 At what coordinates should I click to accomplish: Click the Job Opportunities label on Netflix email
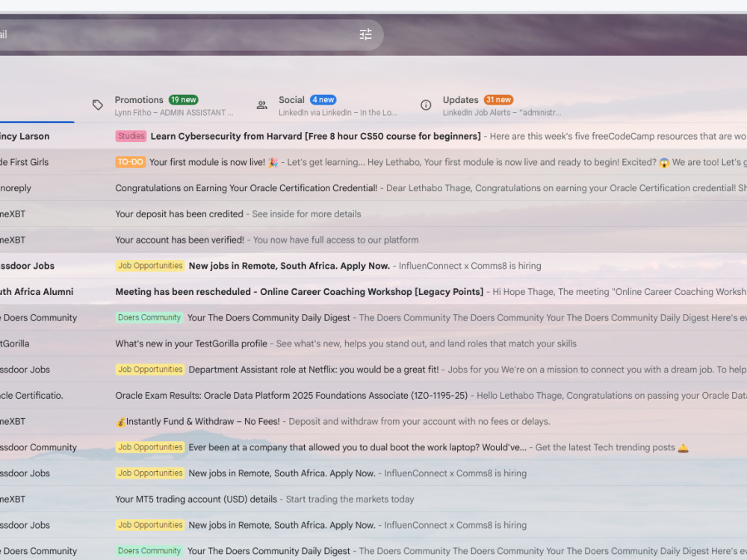coord(150,370)
